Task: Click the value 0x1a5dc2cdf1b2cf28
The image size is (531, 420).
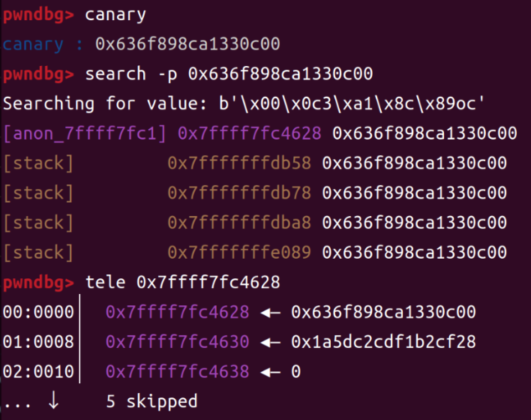Action: [x=383, y=342]
